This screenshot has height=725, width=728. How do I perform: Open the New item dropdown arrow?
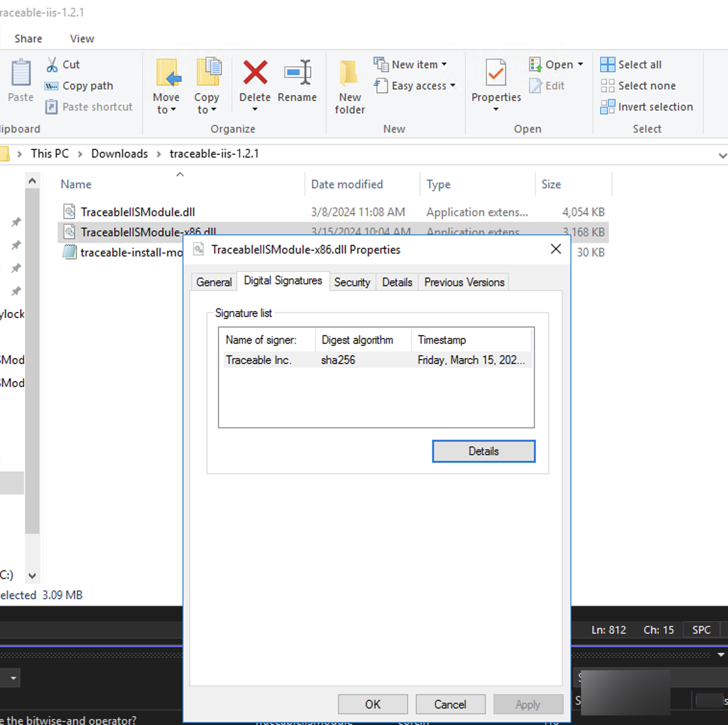tap(444, 64)
